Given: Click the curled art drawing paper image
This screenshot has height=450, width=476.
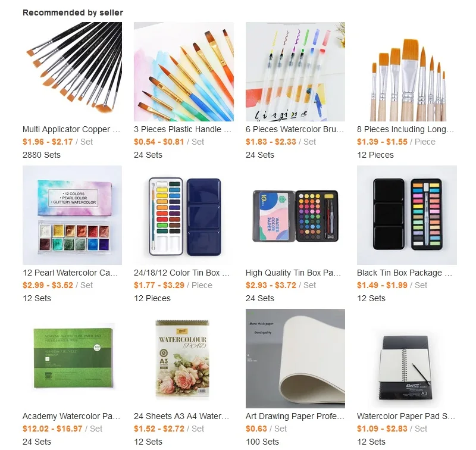Looking at the screenshot, I should pyautogui.click(x=295, y=358).
